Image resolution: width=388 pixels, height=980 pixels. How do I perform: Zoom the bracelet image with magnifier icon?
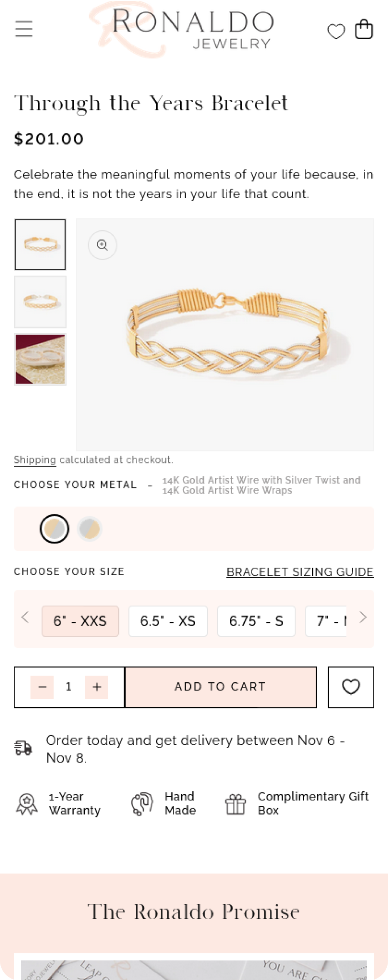coord(102,245)
